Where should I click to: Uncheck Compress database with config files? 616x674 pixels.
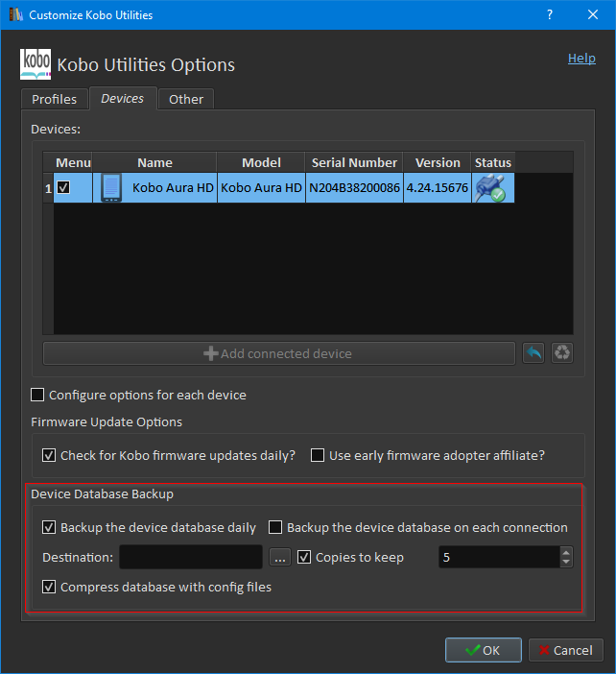click(x=49, y=587)
